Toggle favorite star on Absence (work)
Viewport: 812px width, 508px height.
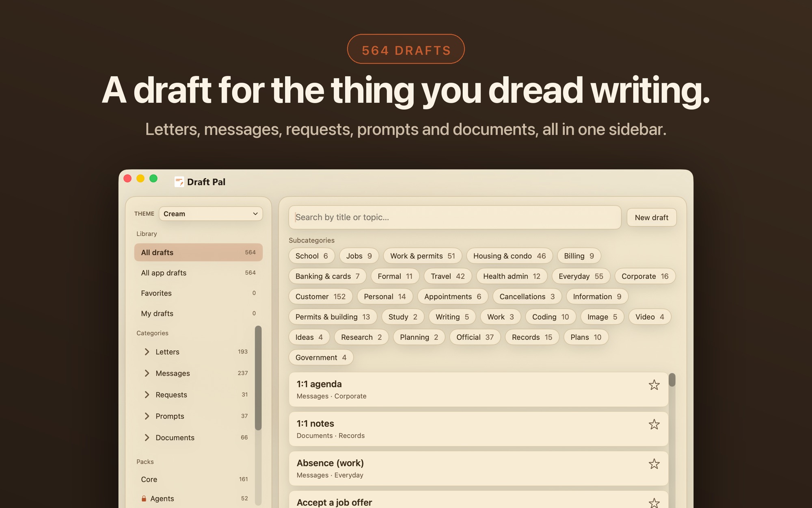click(654, 464)
